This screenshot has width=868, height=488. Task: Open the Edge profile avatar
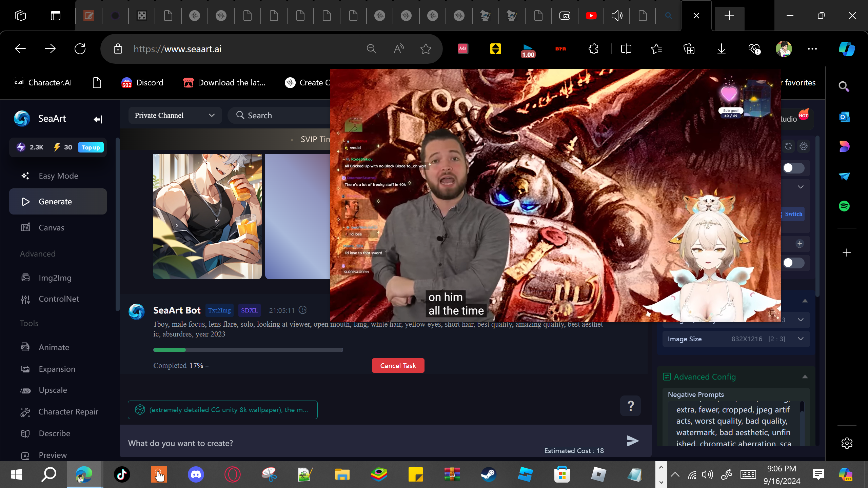tap(784, 49)
